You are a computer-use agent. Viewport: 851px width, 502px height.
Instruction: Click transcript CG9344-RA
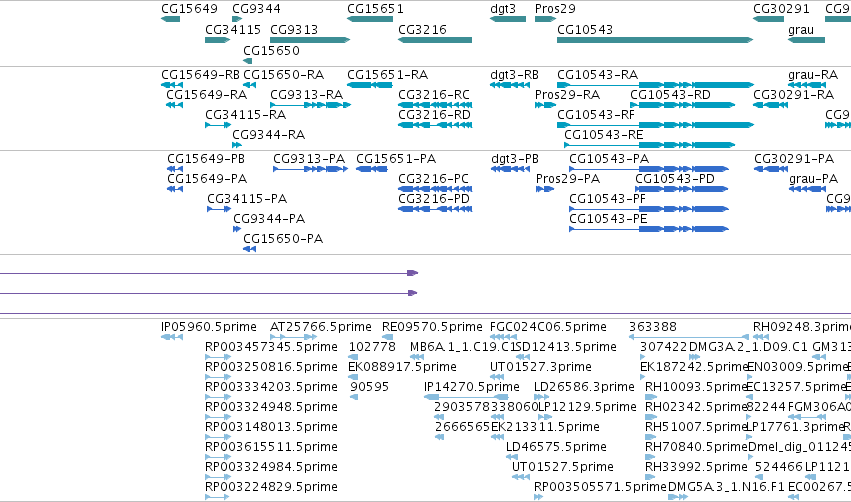pyautogui.click(x=237, y=145)
